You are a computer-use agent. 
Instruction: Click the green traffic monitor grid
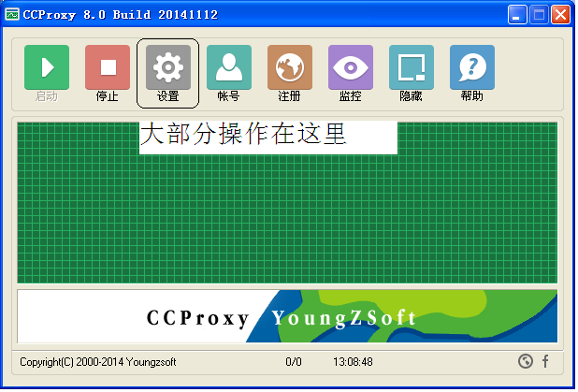coord(287,203)
